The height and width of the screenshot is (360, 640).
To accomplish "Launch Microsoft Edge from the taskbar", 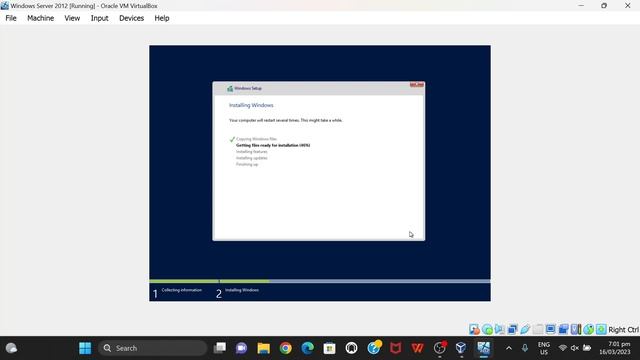I will click(x=307, y=348).
